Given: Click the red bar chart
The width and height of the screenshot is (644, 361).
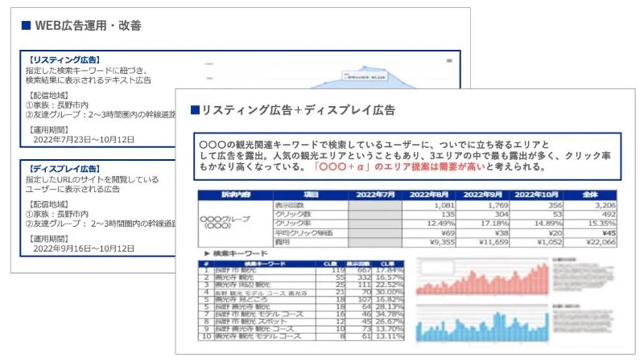Looking at the screenshot, I should [482, 277].
